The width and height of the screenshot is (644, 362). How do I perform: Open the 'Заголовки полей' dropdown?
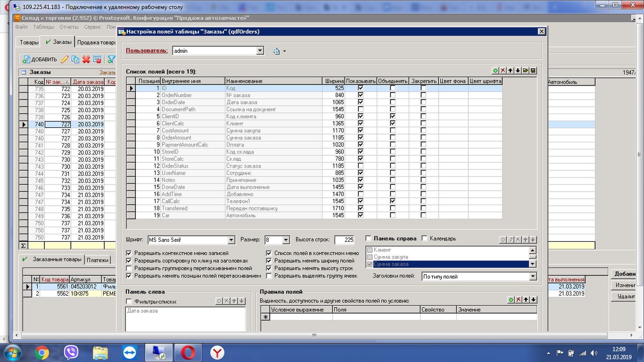click(533, 277)
